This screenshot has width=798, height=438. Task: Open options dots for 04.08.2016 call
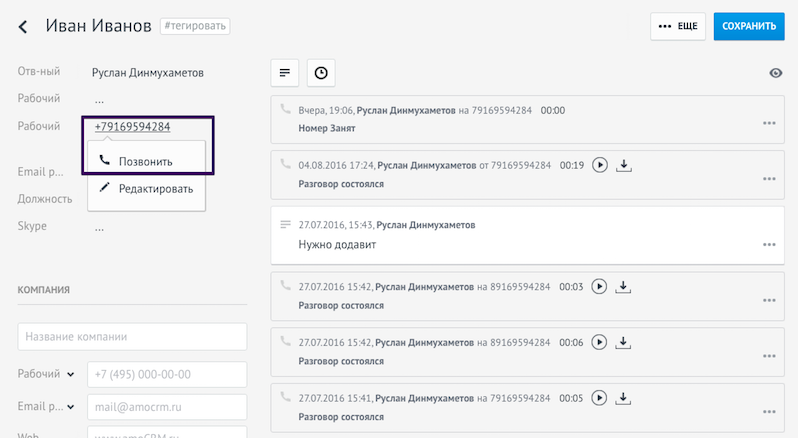[769, 179]
